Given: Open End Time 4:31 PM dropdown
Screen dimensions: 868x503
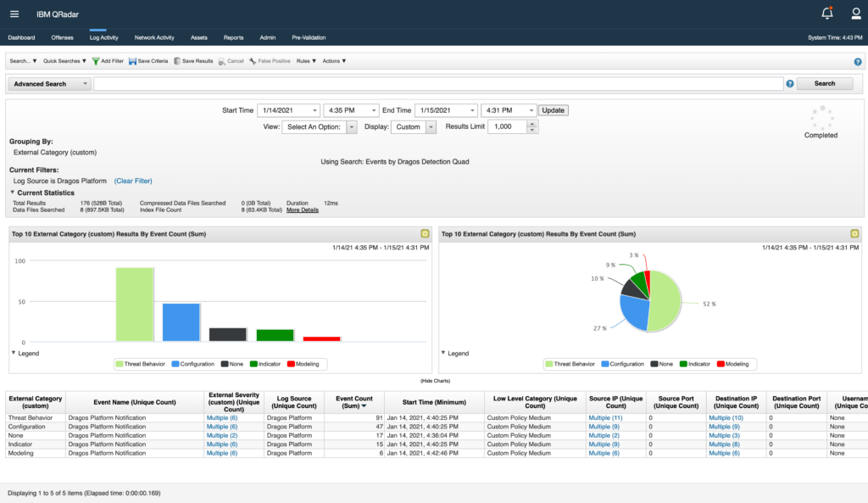Looking at the screenshot, I should coord(509,110).
